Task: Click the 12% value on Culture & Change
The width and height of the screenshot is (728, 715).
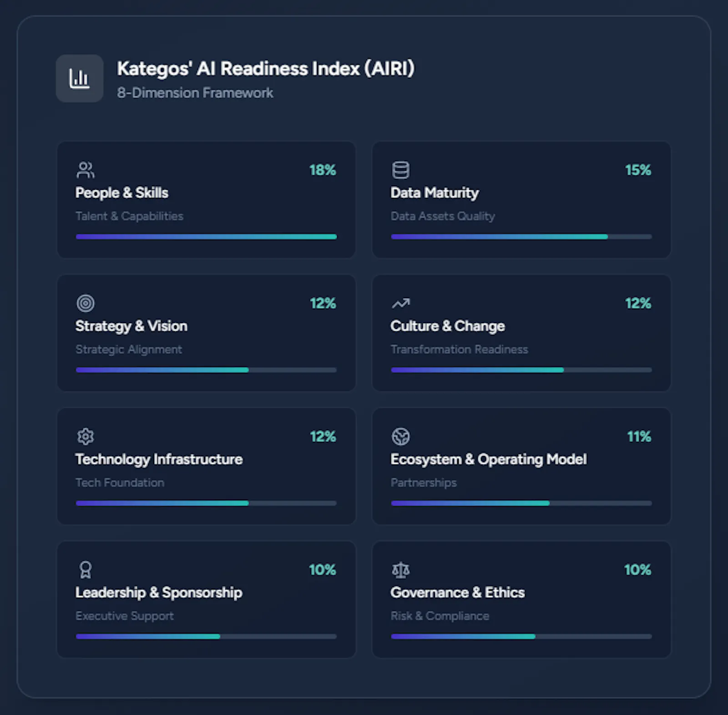Action: click(x=638, y=304)
